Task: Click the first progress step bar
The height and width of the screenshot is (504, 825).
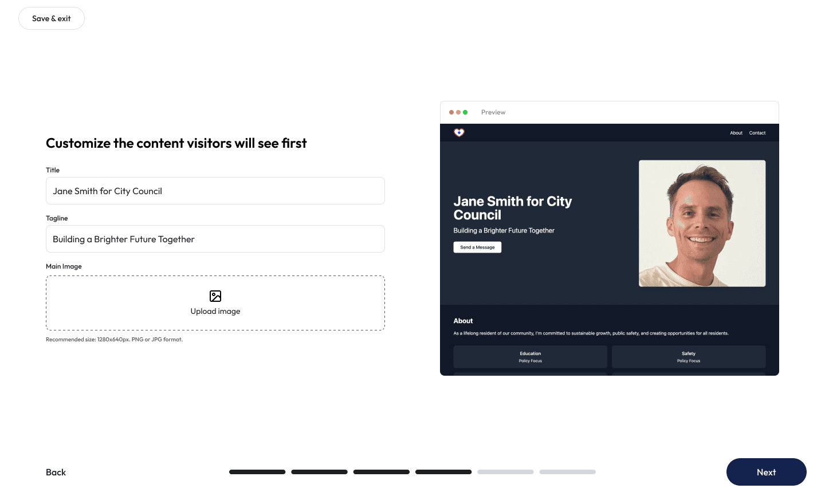Action: 257,472
